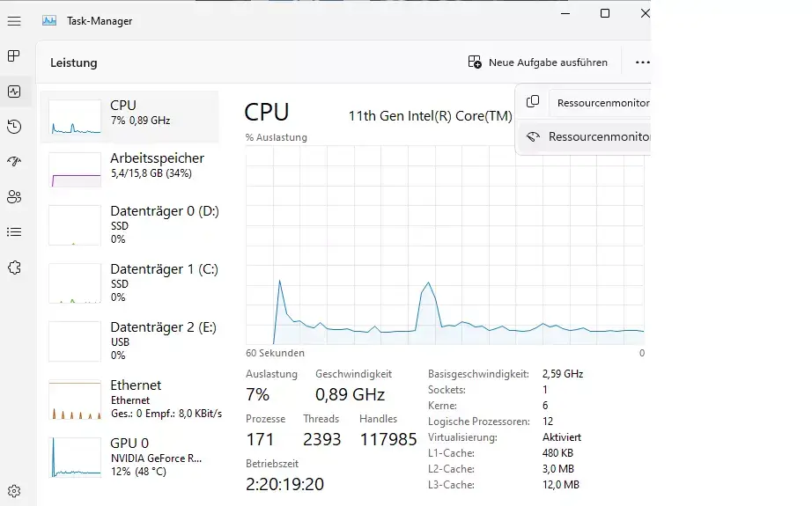812x506 pixels.
Task: Open the App history sidebar icon
Action: 14,127
